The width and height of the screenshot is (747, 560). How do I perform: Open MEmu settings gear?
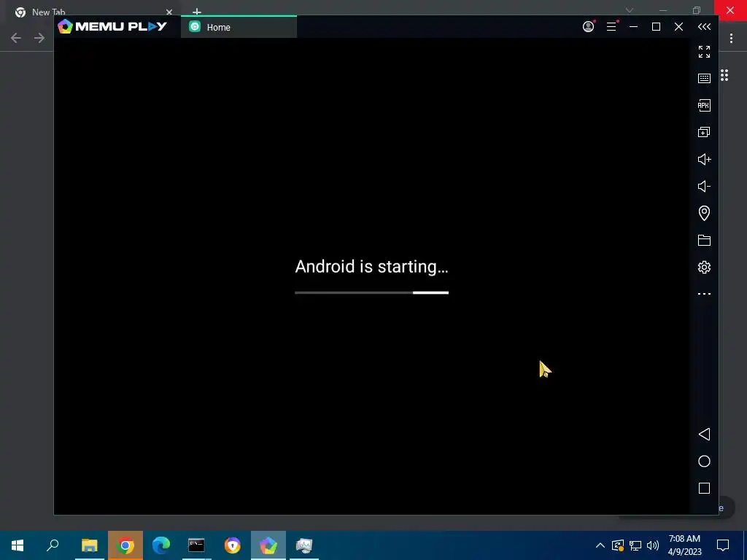pos(704,267)
